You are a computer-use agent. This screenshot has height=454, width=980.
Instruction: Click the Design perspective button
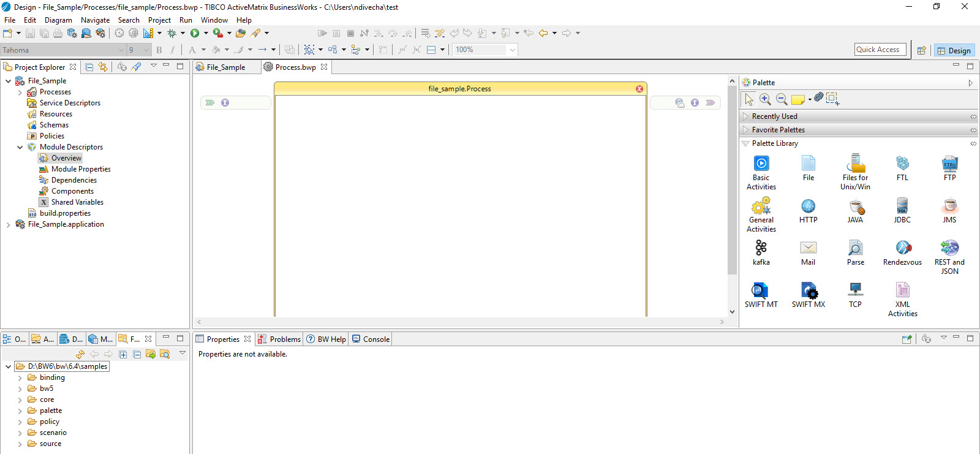click(954, 50)
